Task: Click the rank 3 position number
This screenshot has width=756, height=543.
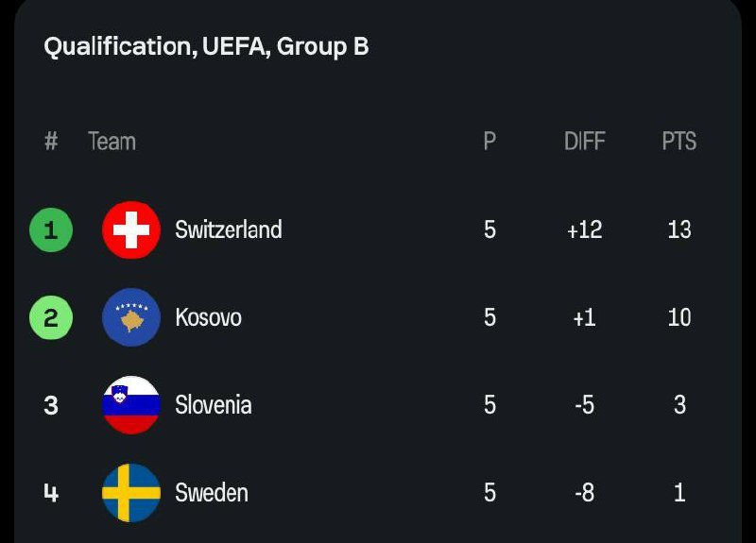Action: 51,405
